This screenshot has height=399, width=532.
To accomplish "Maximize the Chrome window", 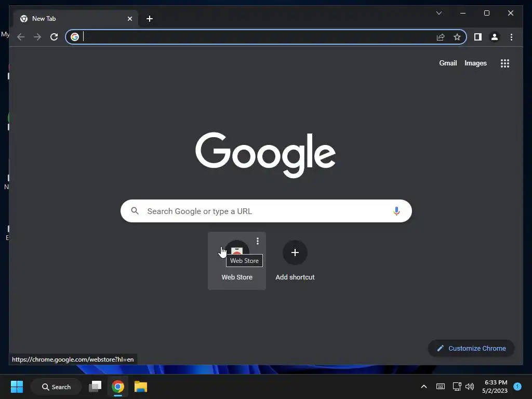I will [486, 13].
